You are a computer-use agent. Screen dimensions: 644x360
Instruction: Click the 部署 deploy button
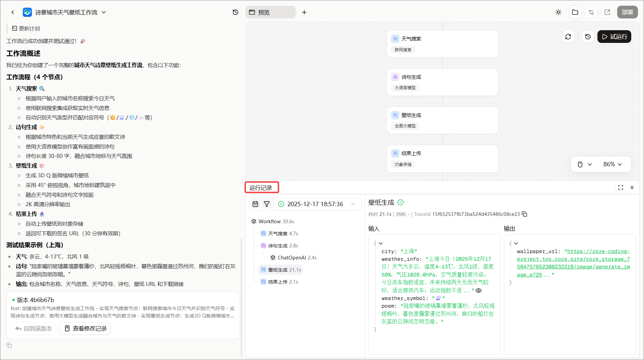click(628, 12)
